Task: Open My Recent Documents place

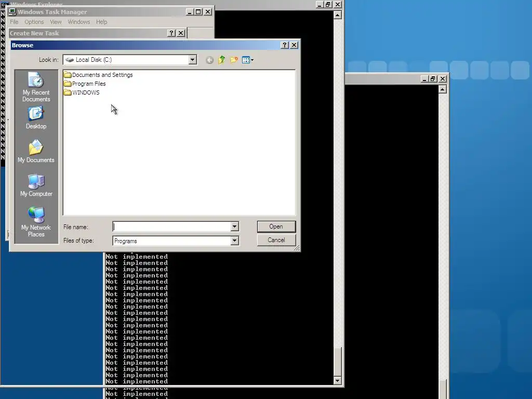Action: point(36,87)
